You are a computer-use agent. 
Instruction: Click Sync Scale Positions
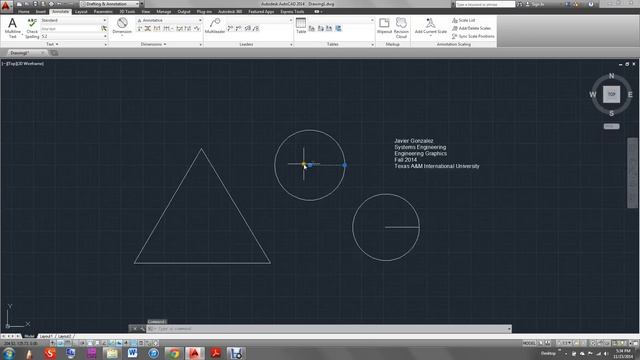[x=473, y=36]
